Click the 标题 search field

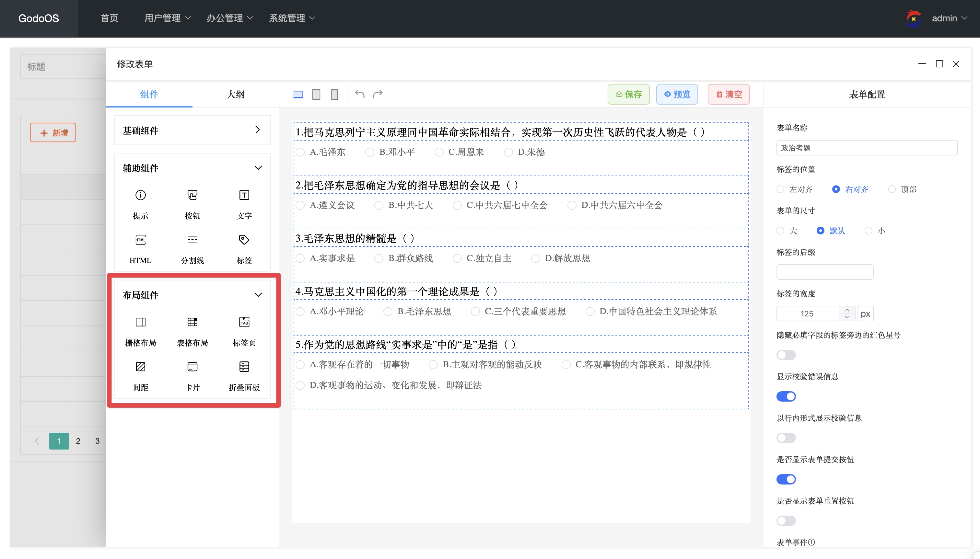tap(64, 67)
